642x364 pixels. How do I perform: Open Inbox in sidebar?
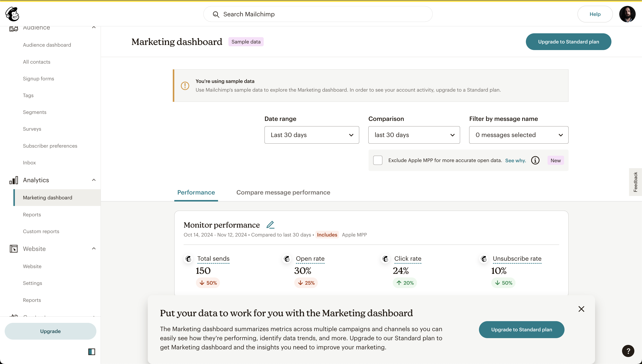click(x=29, y=163)
